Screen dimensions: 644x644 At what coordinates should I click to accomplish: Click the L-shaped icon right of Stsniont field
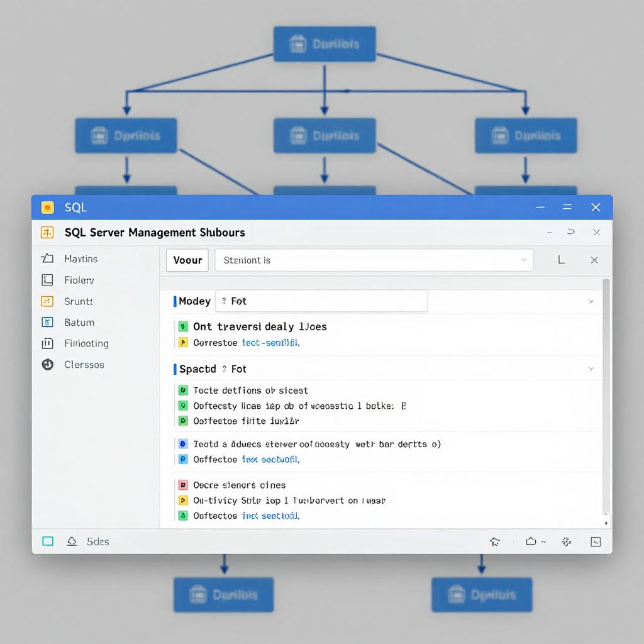[x=562, y=260]
